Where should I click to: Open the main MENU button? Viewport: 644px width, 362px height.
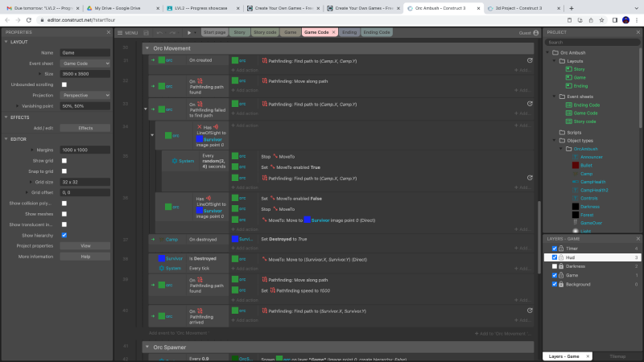tap(127, 33)
